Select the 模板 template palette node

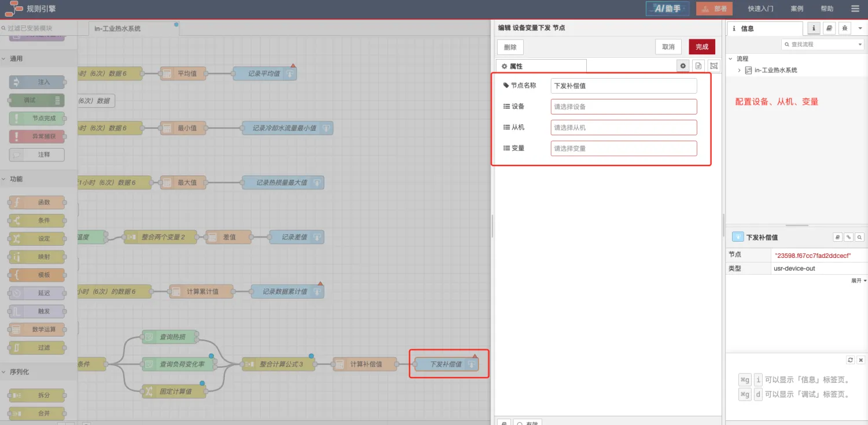pos(37,275)
